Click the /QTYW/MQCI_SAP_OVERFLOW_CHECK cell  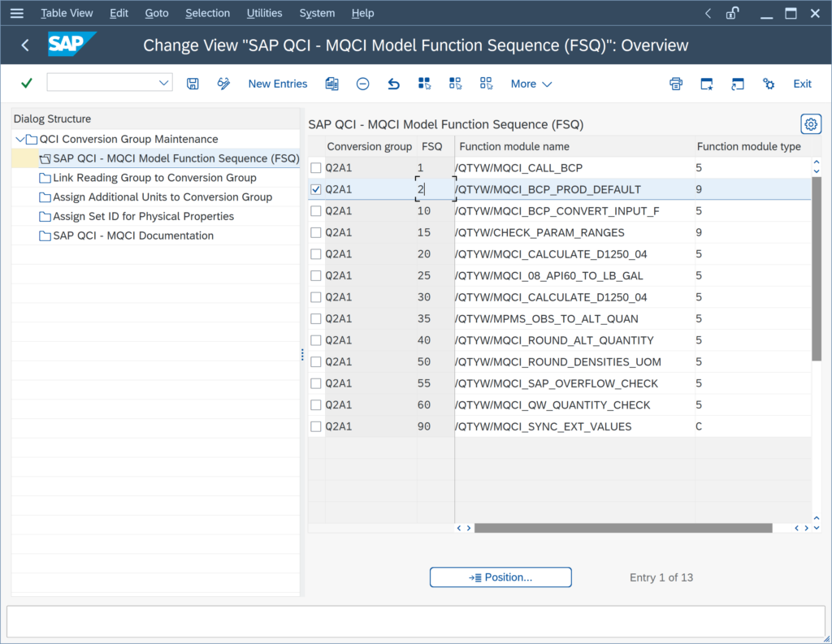(x=574, y=383)
